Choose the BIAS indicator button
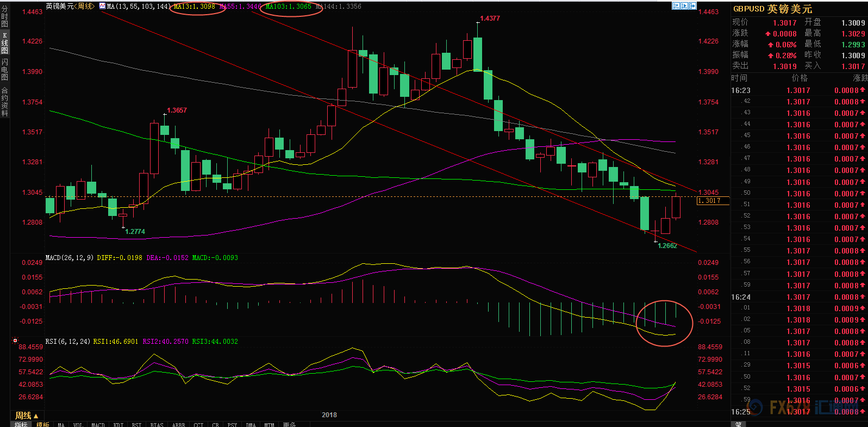 point(157,424)
